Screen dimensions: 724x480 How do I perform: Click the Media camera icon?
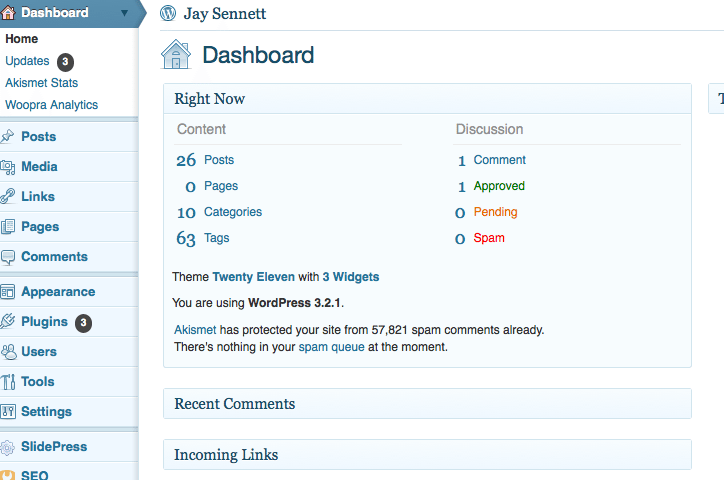7,167
